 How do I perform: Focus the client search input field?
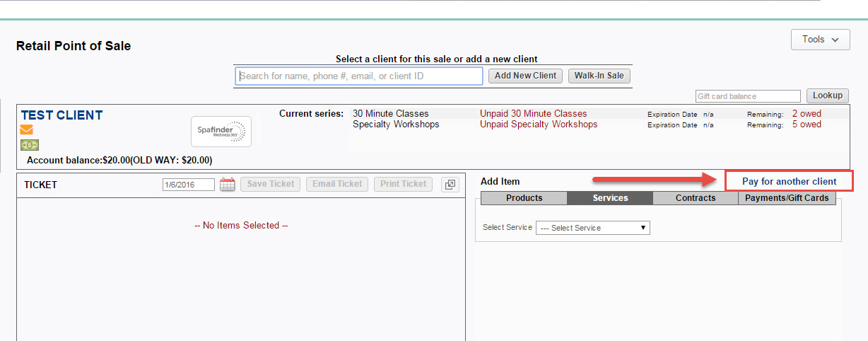point(359,76)
